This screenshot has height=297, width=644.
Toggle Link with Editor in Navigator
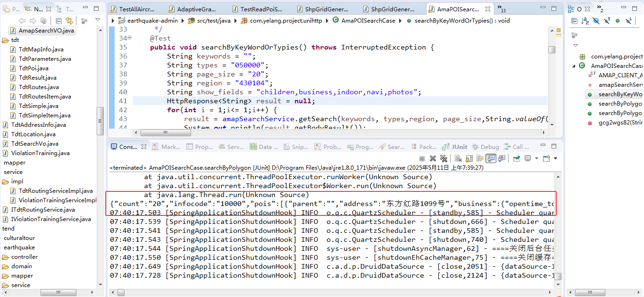(69, 21)
